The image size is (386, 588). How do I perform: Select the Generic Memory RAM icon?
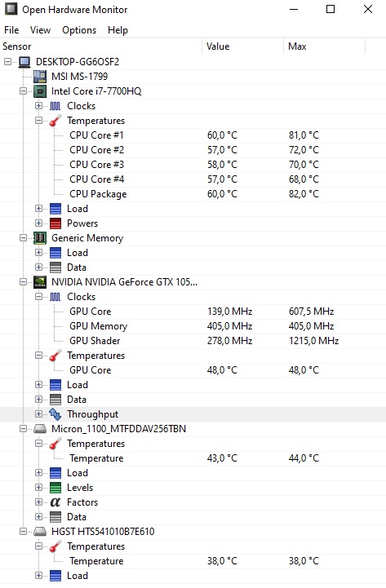(40, 238)
